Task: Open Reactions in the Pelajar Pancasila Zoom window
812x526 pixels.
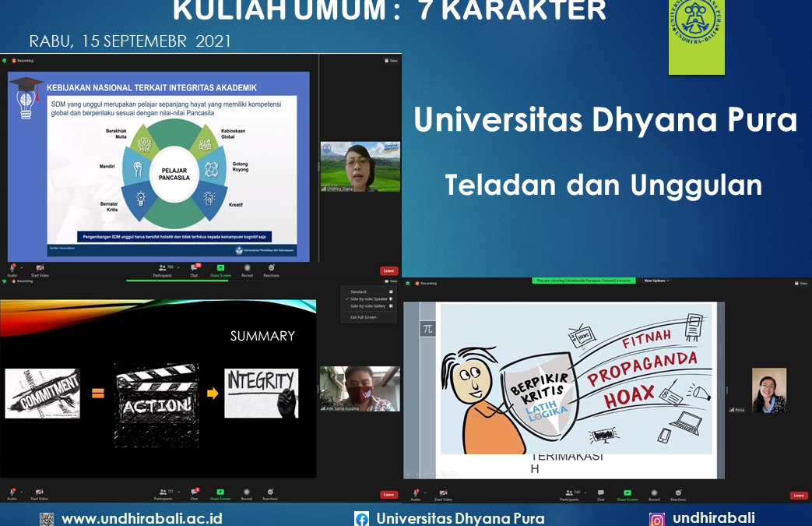Action: (x=271, y=270)
